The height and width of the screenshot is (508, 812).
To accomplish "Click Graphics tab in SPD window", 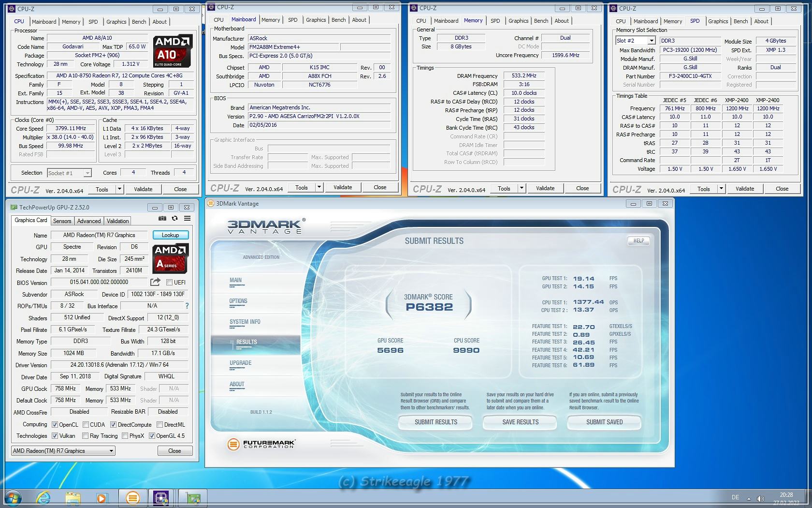I will tap(718, 21).
